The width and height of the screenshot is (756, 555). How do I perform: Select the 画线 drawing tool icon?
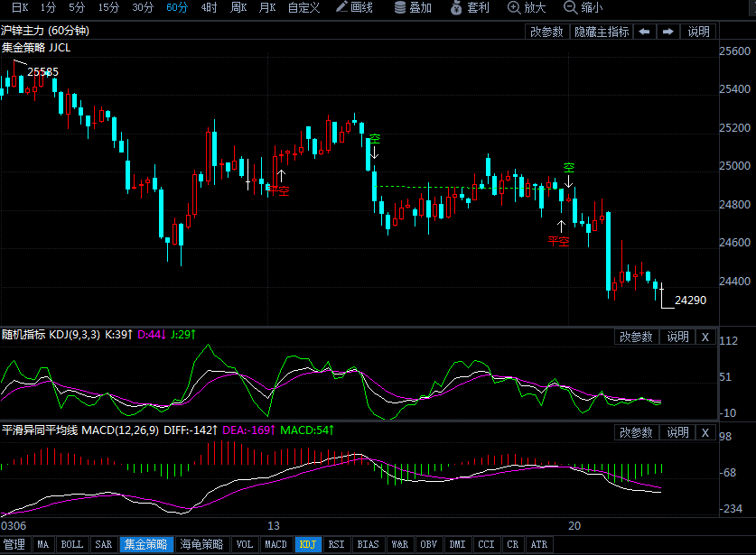(x=354, y=8)
